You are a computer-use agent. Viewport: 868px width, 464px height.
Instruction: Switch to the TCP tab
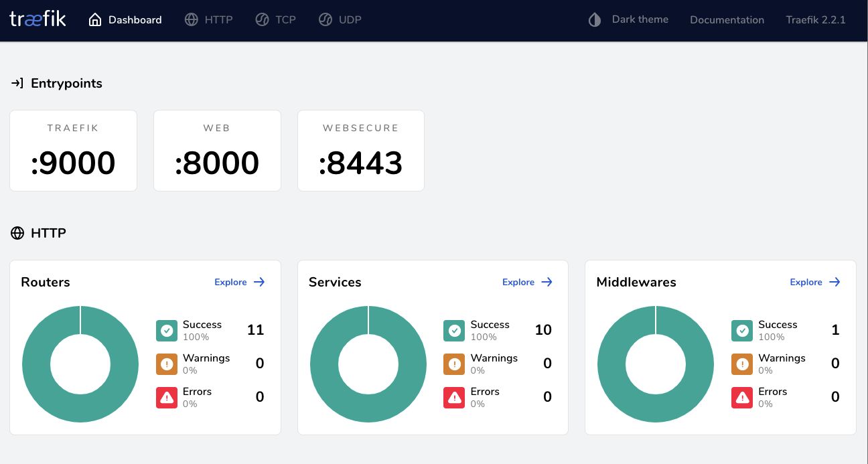coord(276,20)
